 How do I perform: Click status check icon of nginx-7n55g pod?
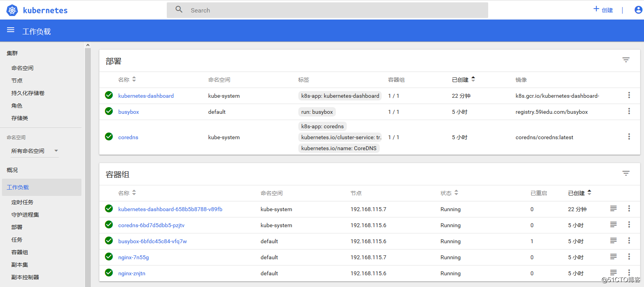[x=109, y=257]
